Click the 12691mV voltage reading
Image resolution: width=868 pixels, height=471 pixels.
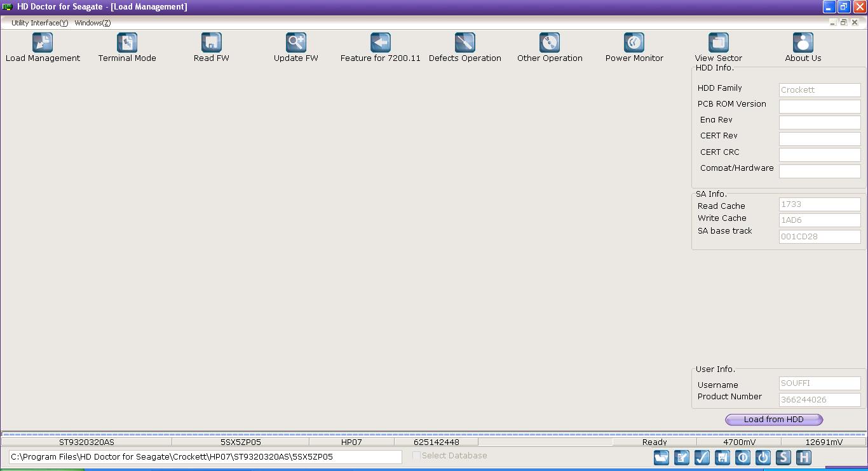click(824, 442)
